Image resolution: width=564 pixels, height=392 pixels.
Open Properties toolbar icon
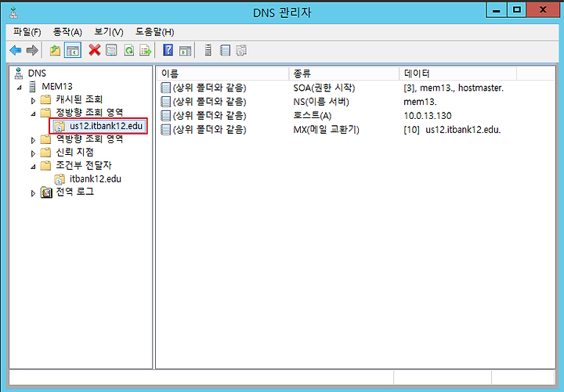pyautogui.click(x=111, y=50)
